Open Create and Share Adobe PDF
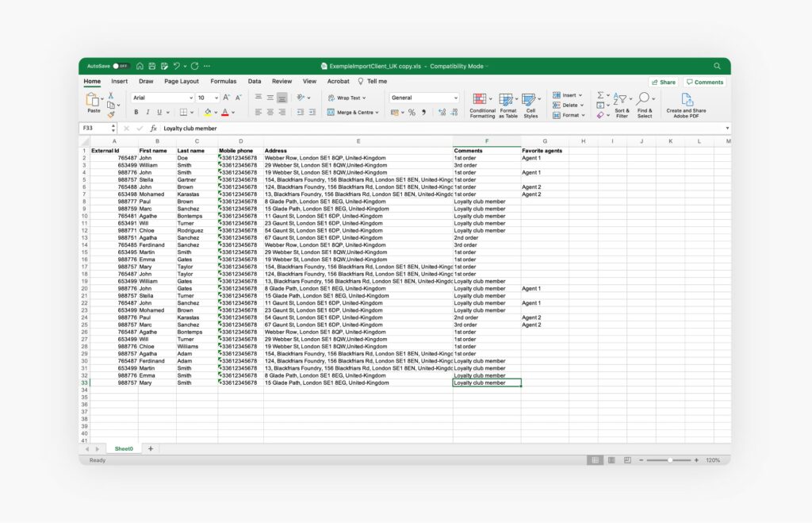Screen dimensions: 812x523 [x=687, y=99]
